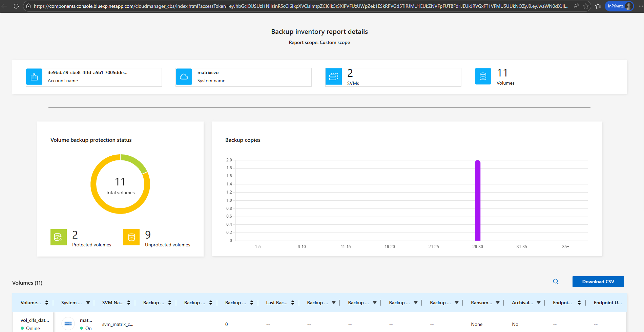Viewport: 644px width, 332px height.
Task: Open filter for the Ransomware column
Action: tap(498, 303)
